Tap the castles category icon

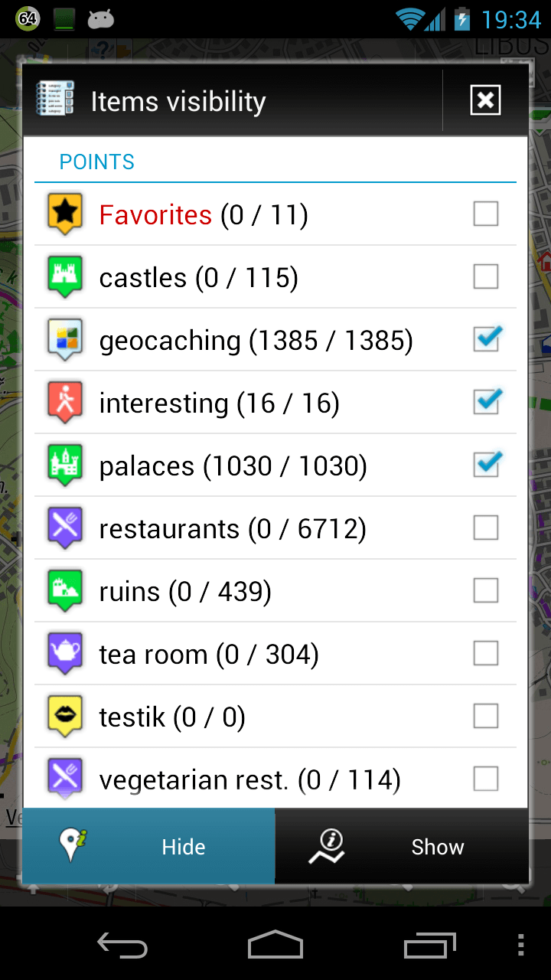65,276
